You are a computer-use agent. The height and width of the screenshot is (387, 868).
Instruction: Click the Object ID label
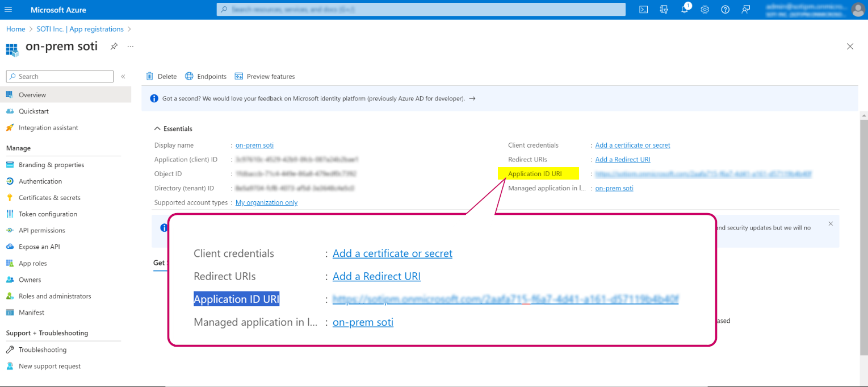(x=168, y=174)
